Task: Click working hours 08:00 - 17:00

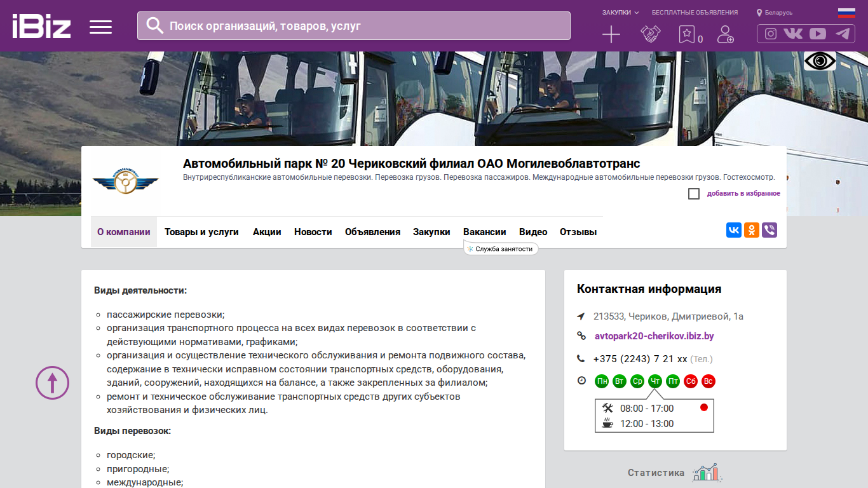Action: tap(647, 409)
